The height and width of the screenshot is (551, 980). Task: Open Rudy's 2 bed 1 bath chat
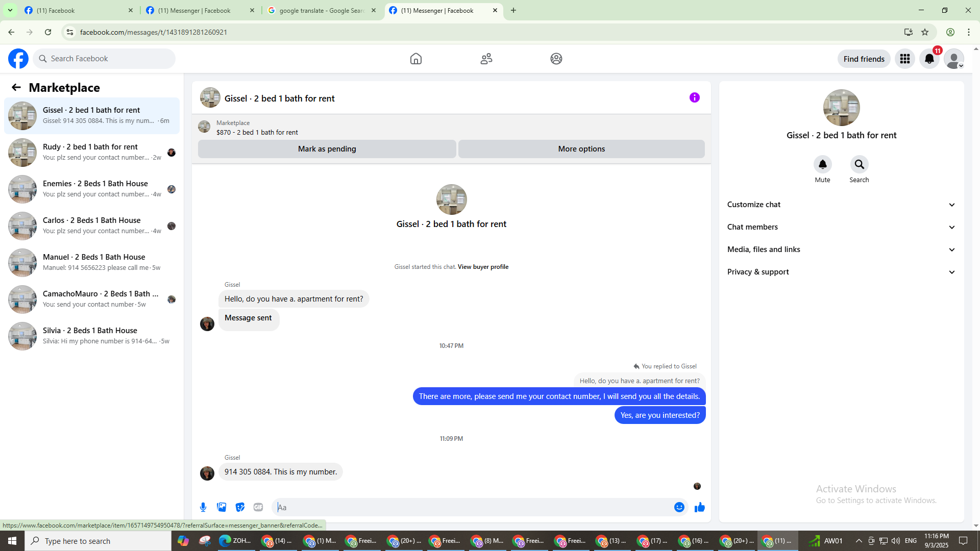tap(92, 153)
